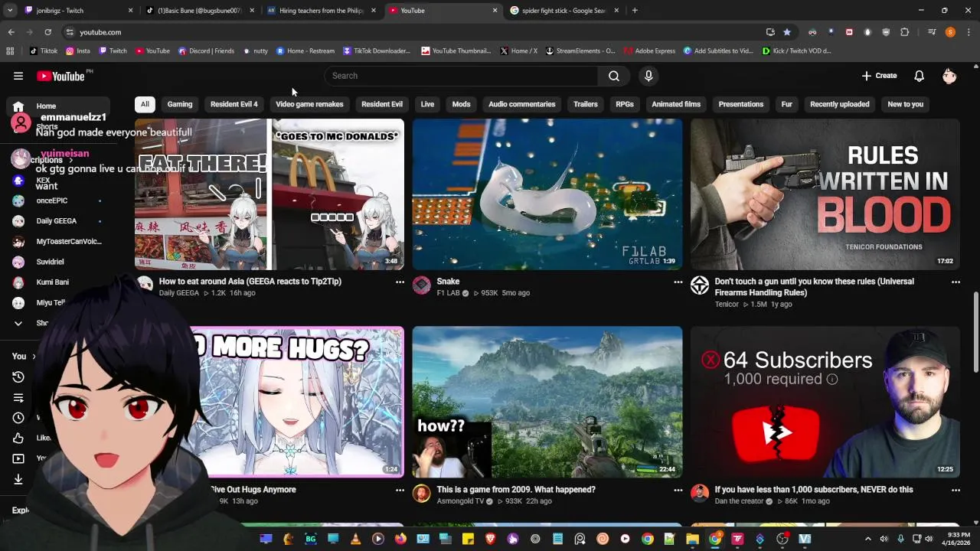Start voice search with microphone icon
Viewport: 980px width, 551px height.
[648, 76]
